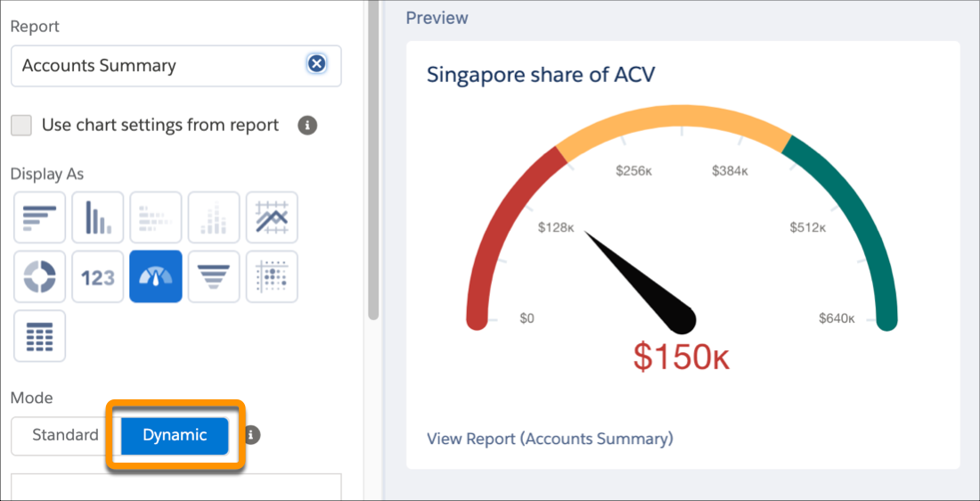The image size is (980, 501).
Task: Choose the funnel chart display type
Action: click(214, 276)
